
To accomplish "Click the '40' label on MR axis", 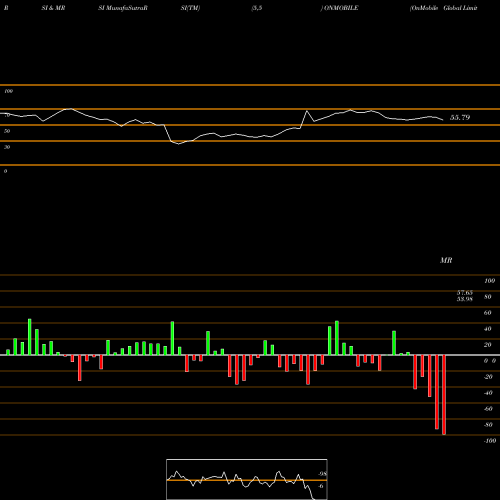I will click(488, 329).
